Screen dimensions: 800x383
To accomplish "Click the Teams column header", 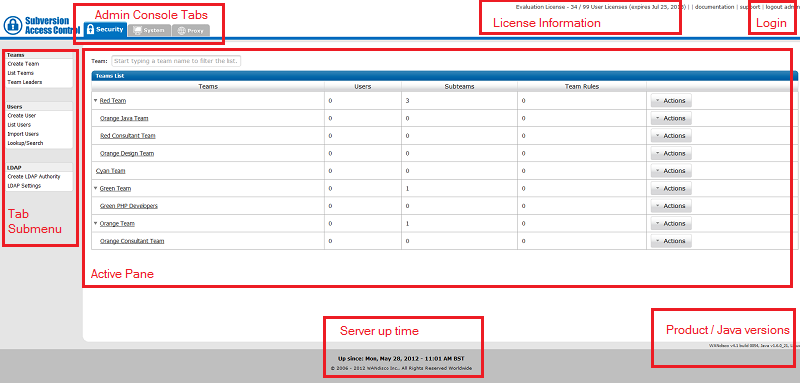I will click(208, 87).
